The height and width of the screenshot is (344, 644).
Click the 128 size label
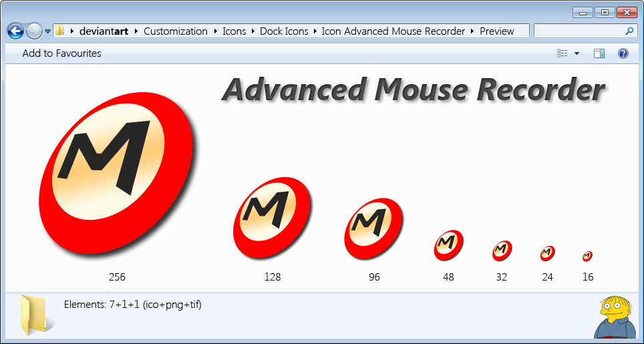click(273, 277)
